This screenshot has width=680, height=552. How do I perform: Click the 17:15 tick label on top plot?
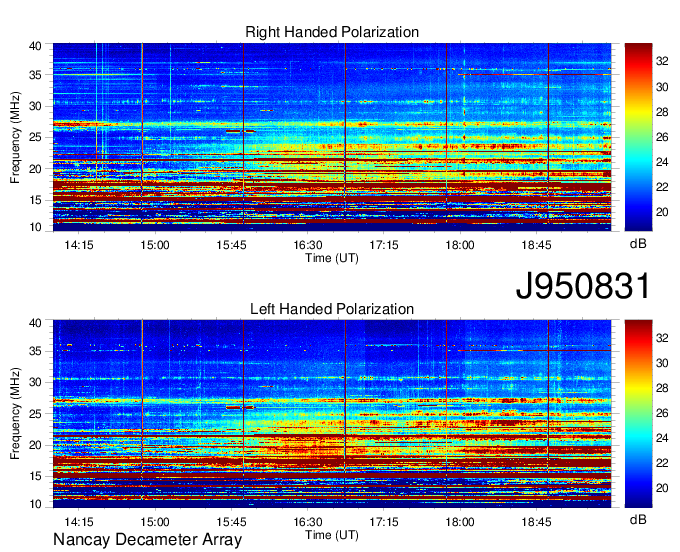pyautogui.click(x=384, y=245)
